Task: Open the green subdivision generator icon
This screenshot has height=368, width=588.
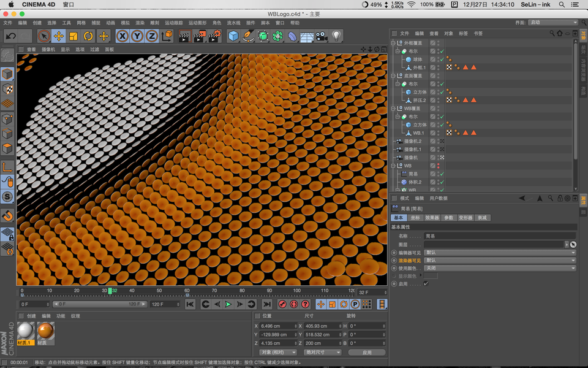Action: [263, 36]
